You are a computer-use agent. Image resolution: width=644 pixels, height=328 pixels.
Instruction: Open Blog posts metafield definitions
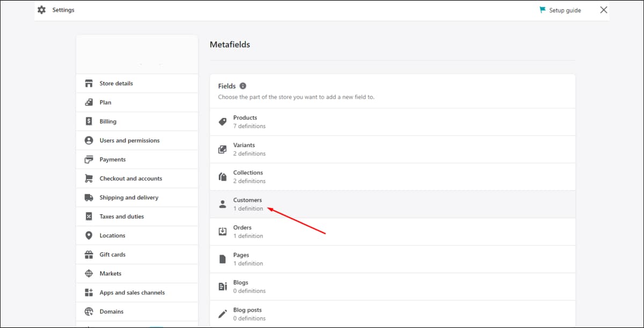click(392, 314)
